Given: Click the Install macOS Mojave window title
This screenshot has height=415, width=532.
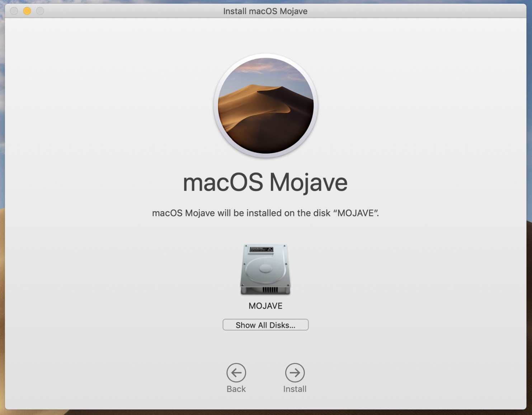Looking at the screenshot, I should tap(265, 11).
